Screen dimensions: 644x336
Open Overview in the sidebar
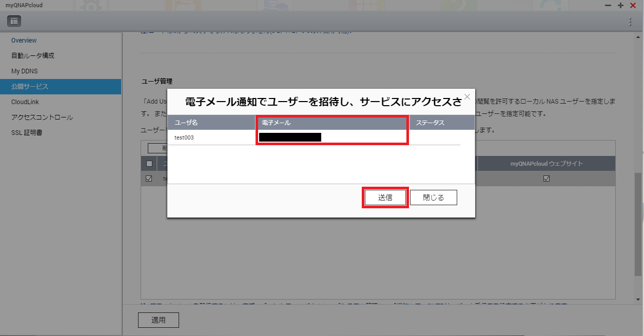pyautogui.click(x=24, y=41)
